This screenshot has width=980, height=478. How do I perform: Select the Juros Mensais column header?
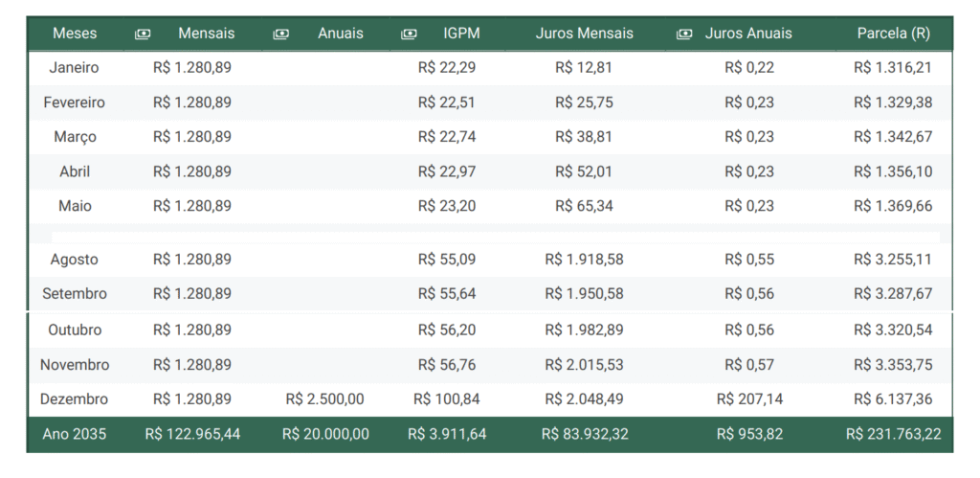pyautogui.click(x=585, y=34)
